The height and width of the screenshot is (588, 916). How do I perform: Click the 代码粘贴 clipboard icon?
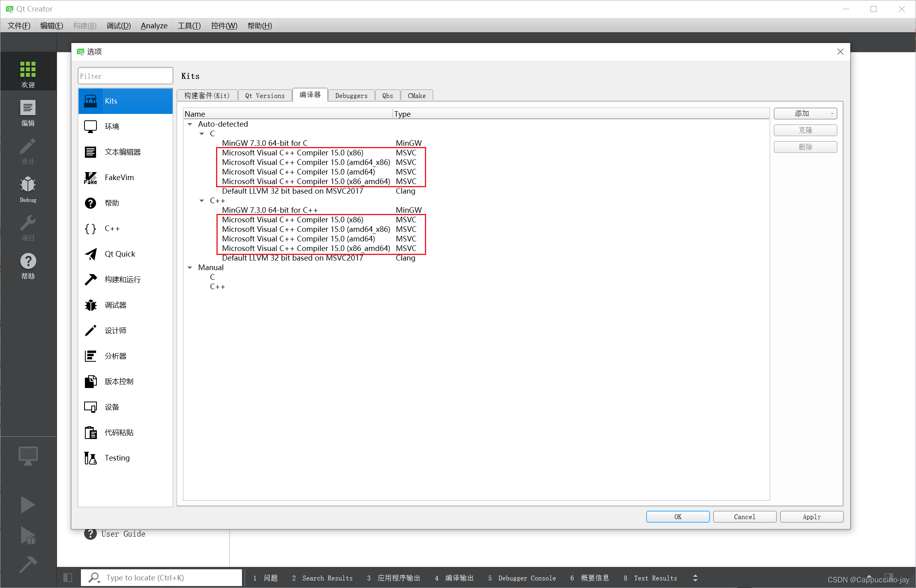[90, 433]
